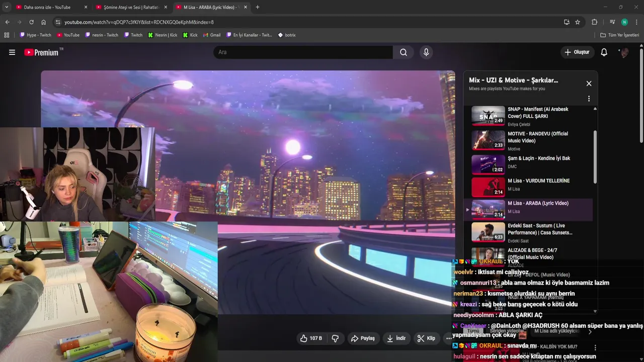Image resolution: width=644 pixels, height=362 pixels.
Task: Open the Gmail bookmark
Action: 211,35
